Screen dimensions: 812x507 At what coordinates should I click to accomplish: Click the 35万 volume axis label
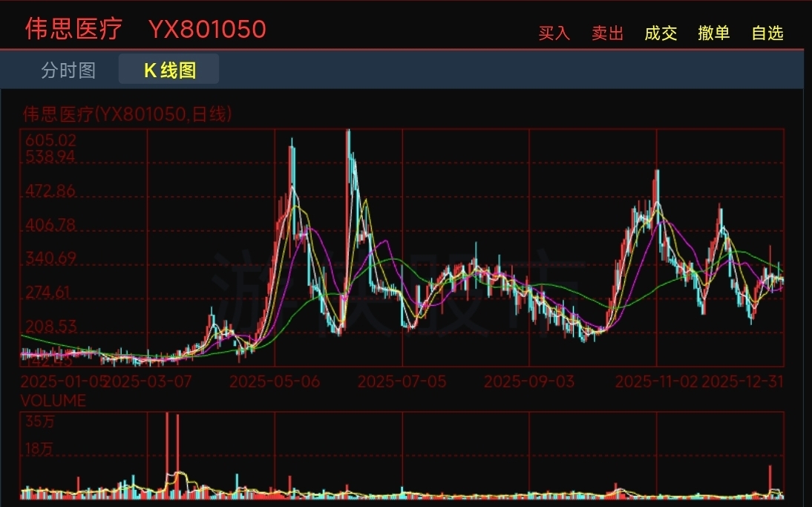click(x=39, y=422)
